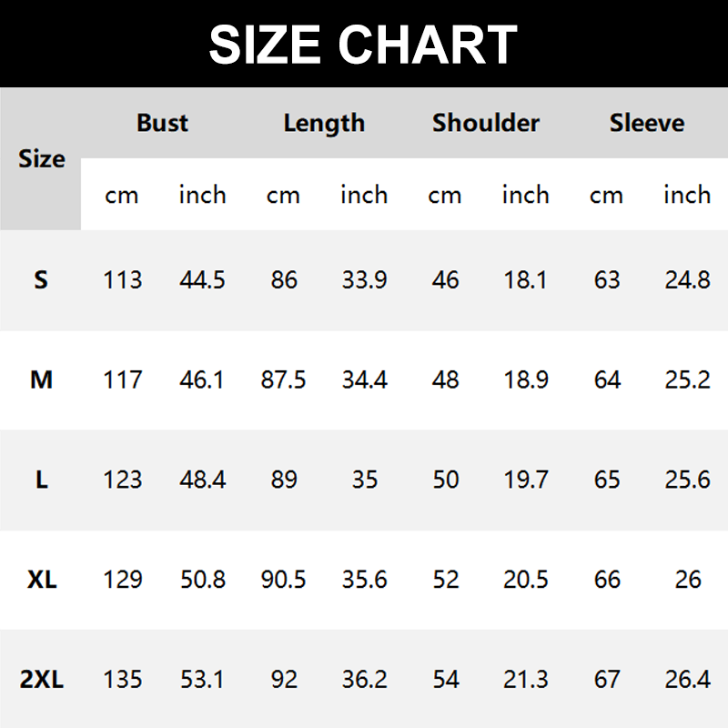The width and height of the screenshot is (728, 728).
Task: Select bust value 113 for size S
Action: [x=122, y=279]
